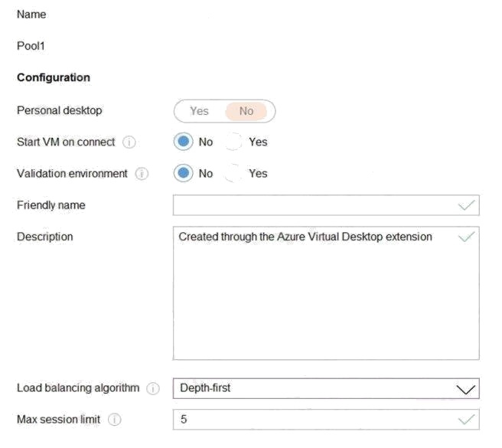Choose Yes radio for Start VM on connect

pyautogui.click(x=233, y=142)
